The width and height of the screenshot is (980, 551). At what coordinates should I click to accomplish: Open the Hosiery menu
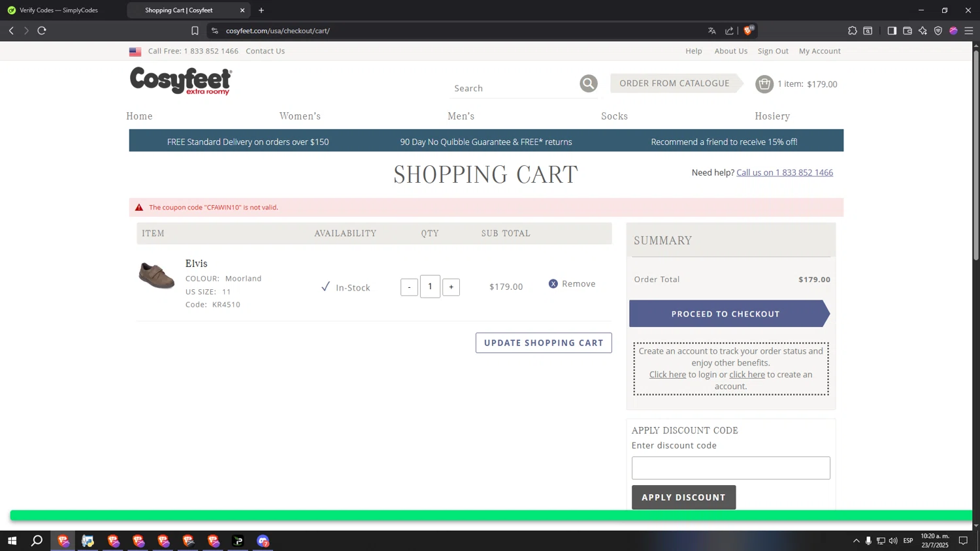(x=772, y=116)
